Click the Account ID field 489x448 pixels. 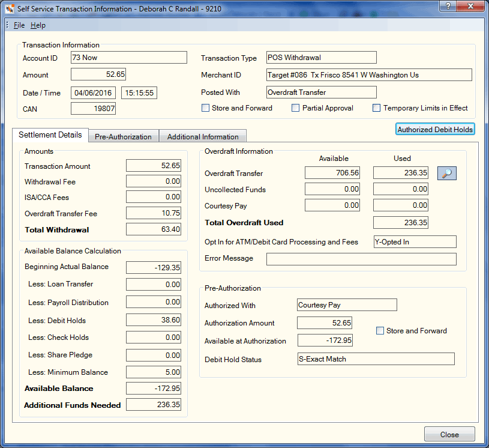pos(129,58)
